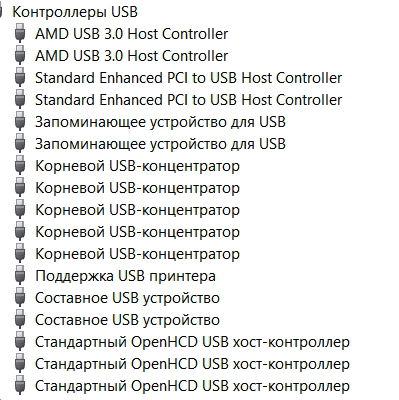
Task: Select the fourth Корневой USB-концентратор entry
Action: click(x=137, y=232)
